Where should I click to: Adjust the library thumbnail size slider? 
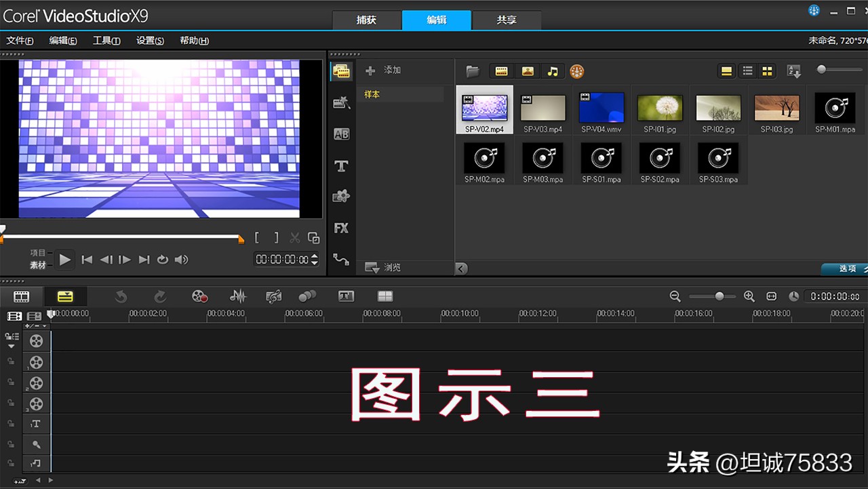coord(822,69)
